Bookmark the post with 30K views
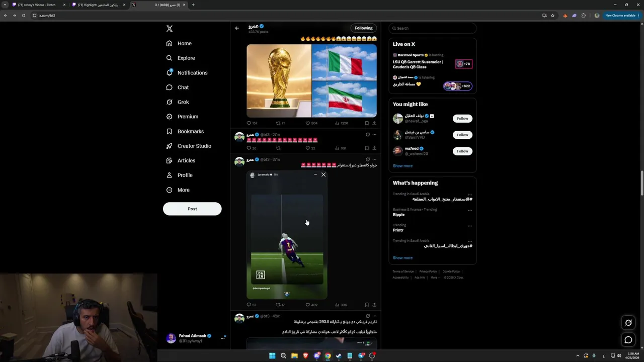 (367, 305)
